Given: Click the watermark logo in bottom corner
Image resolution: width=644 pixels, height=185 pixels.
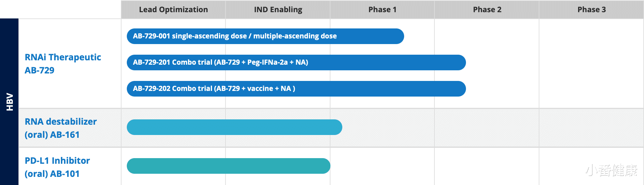Looking at the screenshot, I should coord(611,170).
